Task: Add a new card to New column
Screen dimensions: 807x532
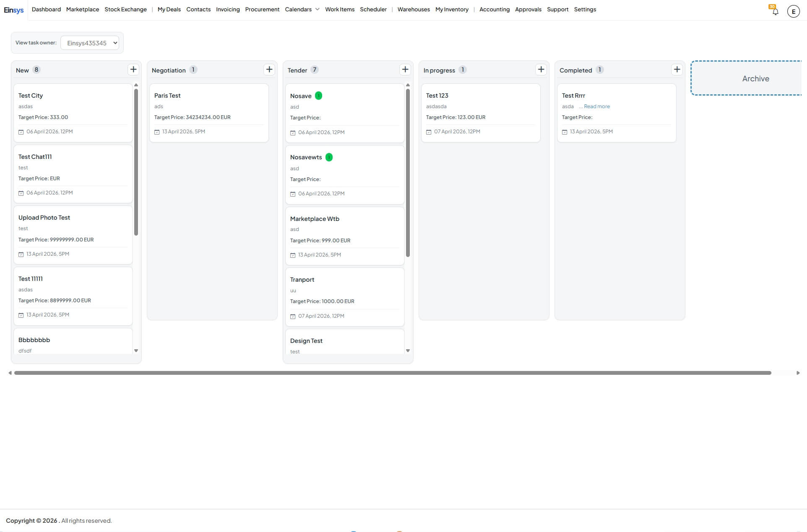Action: pos(133,70)
